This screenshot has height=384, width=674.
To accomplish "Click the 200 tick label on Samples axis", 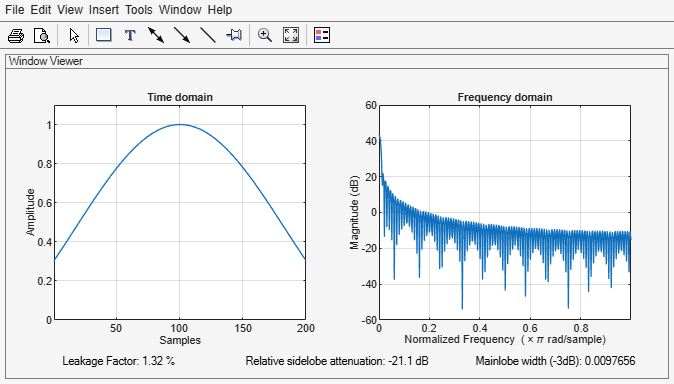I will pos(306,329).
